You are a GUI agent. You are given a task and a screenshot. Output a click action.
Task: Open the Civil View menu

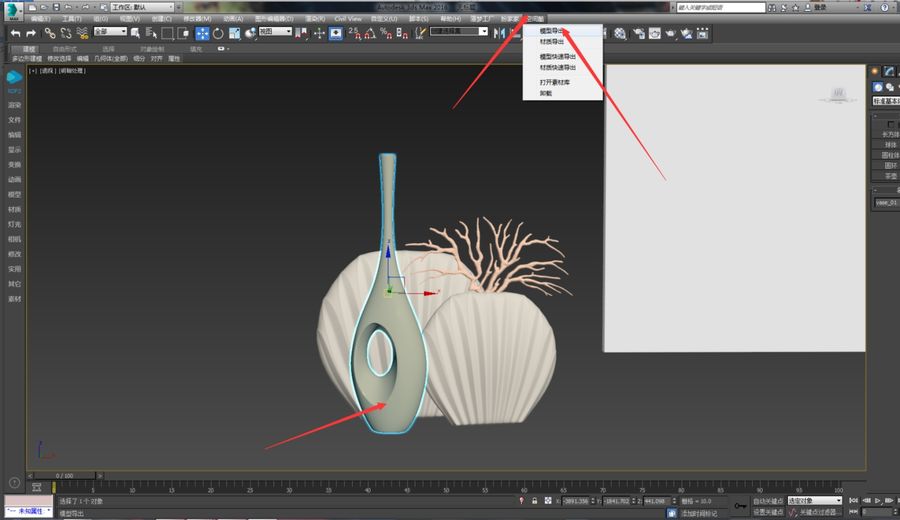[348, 19]
